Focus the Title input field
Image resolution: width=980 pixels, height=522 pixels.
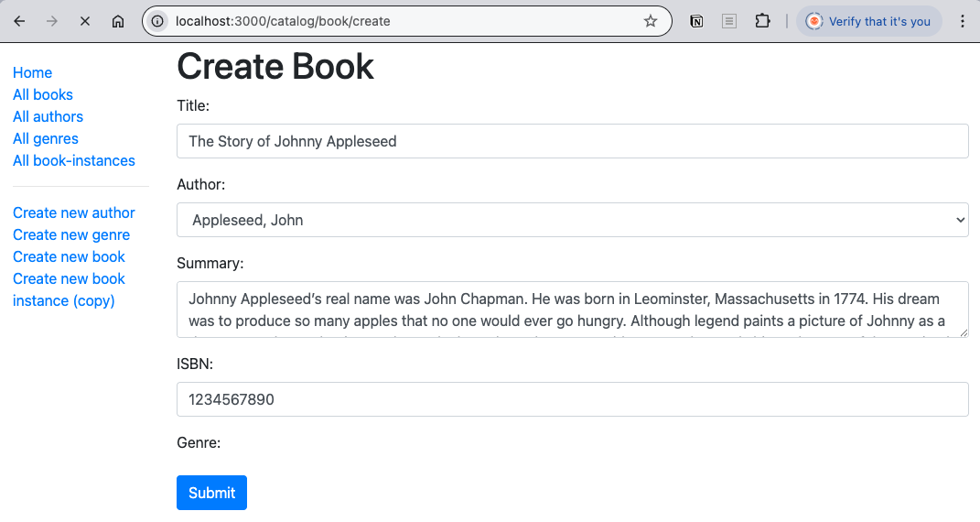point(572,141)
